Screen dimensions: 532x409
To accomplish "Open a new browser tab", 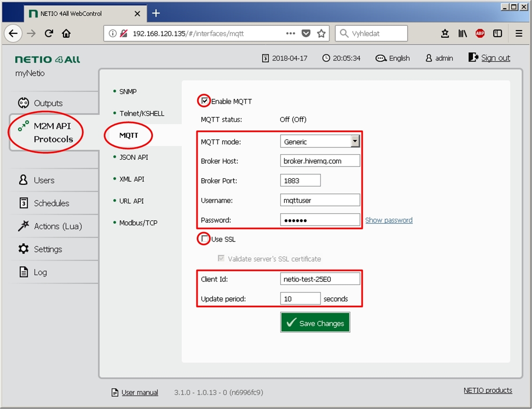I will point(156,13).
